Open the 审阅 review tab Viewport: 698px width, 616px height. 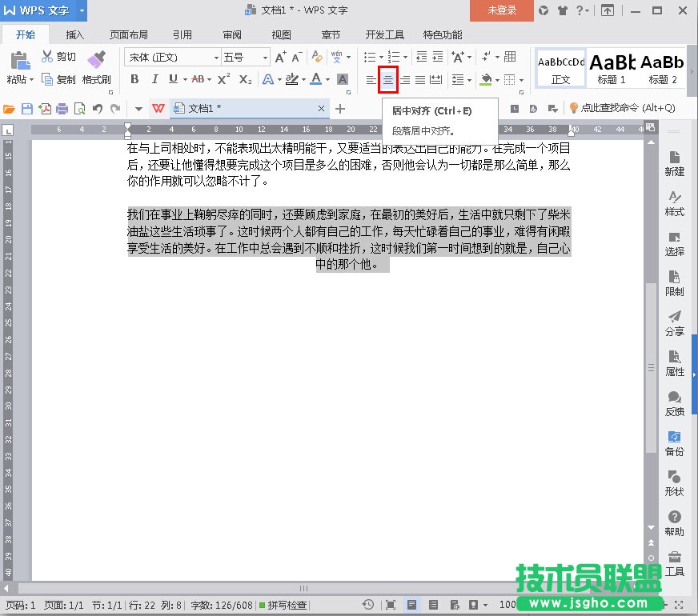point(232,35)
